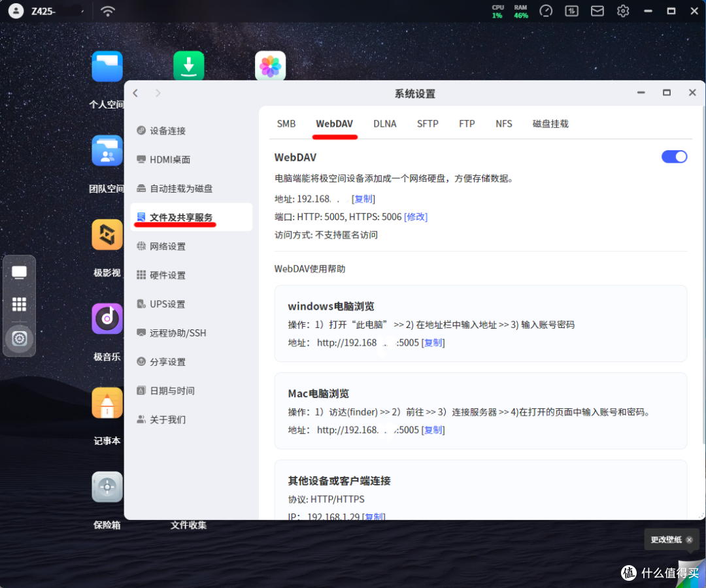
Task: Open the 个人空间 folder app icon
Action: click(107, 66)
